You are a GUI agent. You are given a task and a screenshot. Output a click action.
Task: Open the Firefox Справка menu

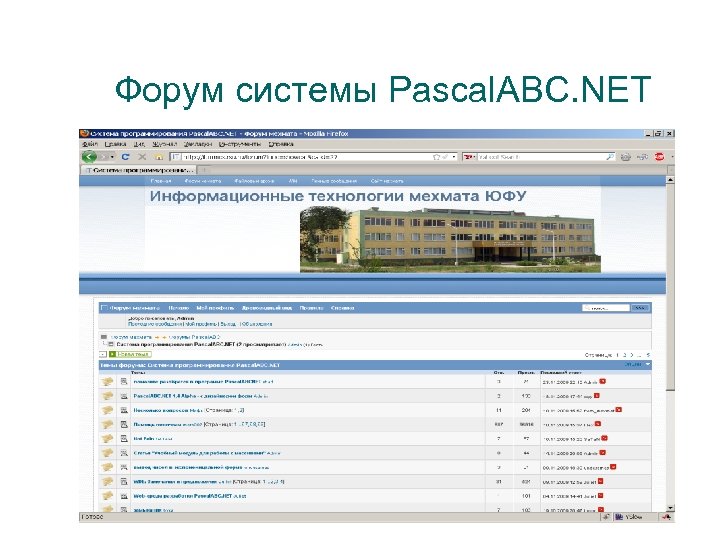281,144
